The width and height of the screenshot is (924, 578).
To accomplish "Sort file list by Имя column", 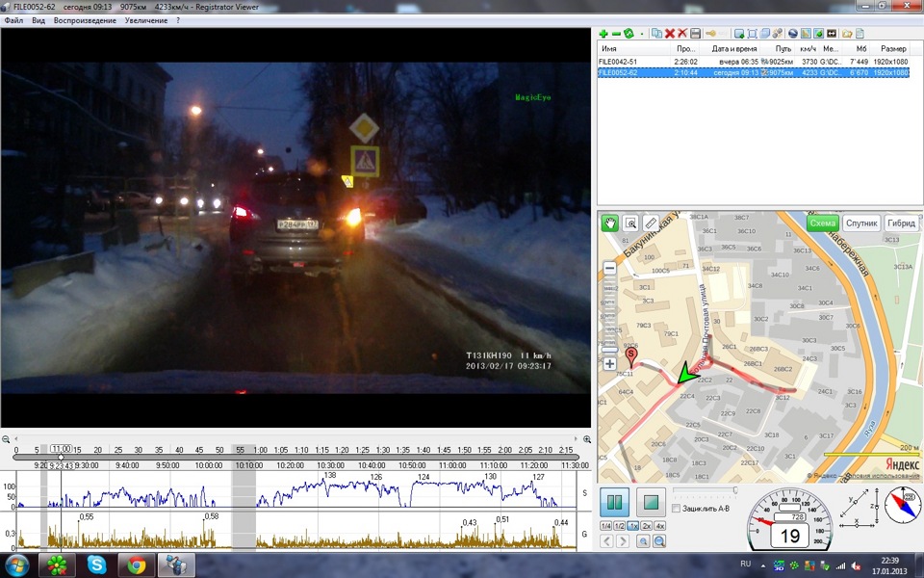I will (634, 49).
